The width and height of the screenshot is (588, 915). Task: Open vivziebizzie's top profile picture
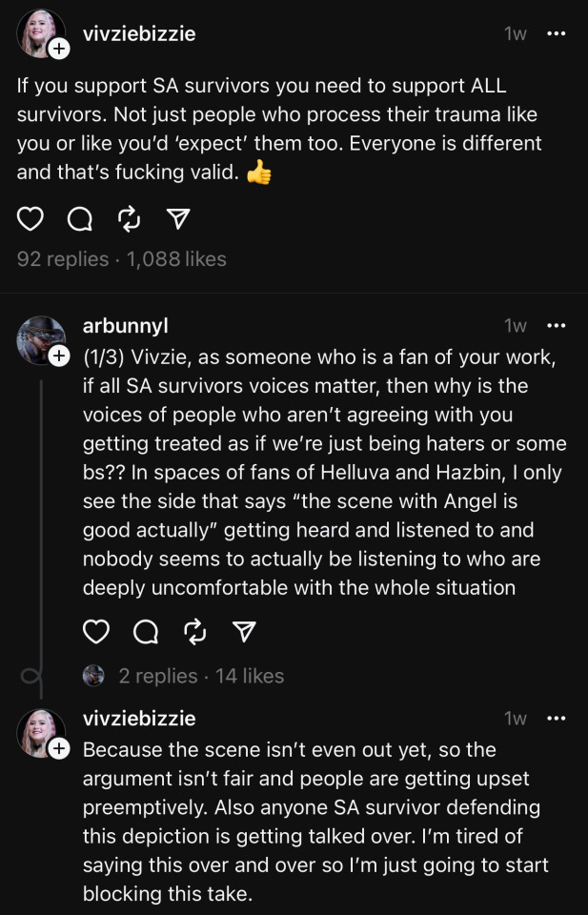pyautogui.click(x=38, y=32)
